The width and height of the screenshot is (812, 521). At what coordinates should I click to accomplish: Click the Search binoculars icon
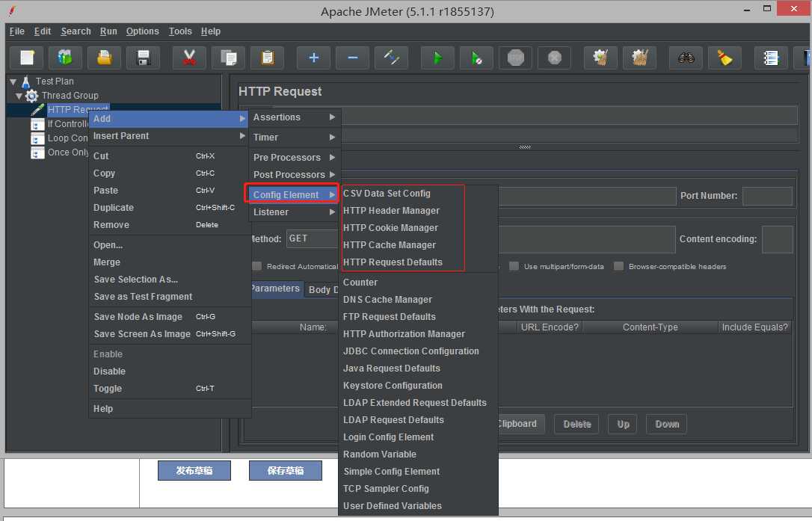[x=686, y=58]
